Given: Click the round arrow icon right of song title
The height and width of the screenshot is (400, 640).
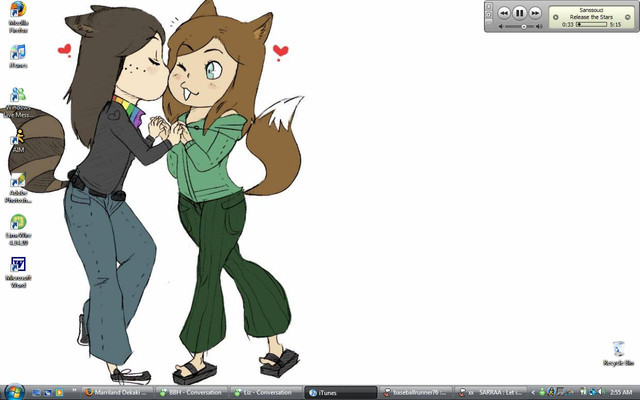Looking at the screenshot, I should [x=628, y=17].
